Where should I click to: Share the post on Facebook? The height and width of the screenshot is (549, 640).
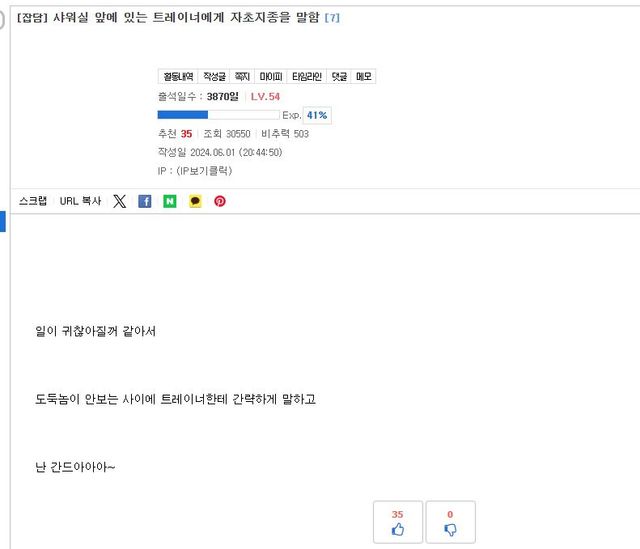(x=145, y=201)
